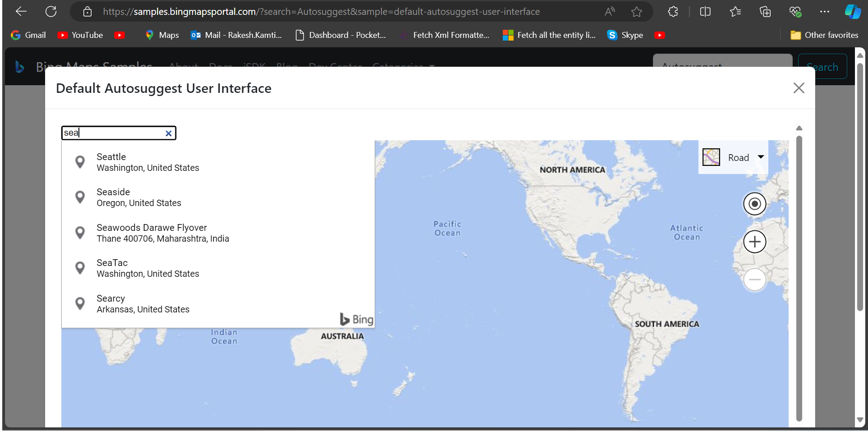Click inside the autosuggest search field
The image size is (868, 431).
point(115,133)
